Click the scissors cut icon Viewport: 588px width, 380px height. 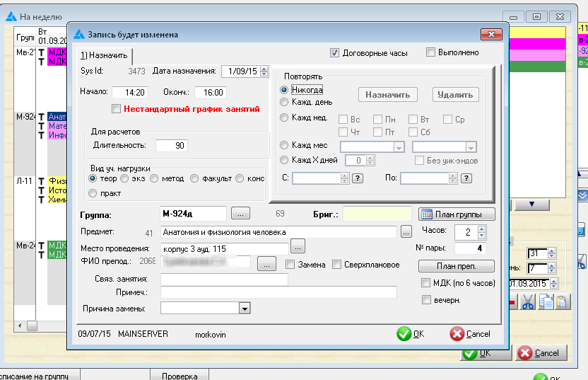[528, 302]
